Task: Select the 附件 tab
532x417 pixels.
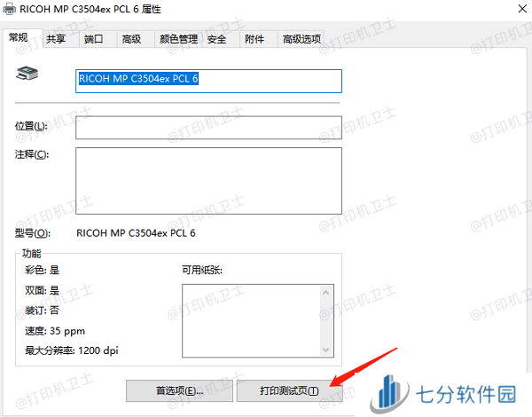Action: 254,39
